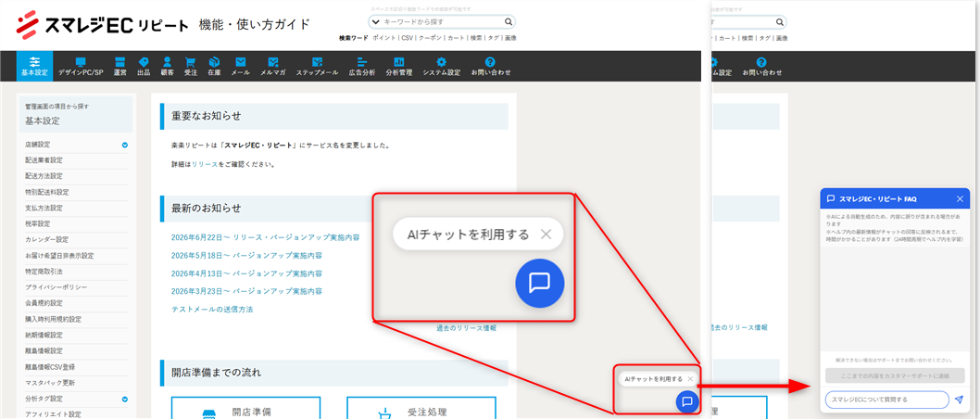The image size is (980, 419).
Task: Click the 機能・使い方ガイド title text
Action: 255,25
